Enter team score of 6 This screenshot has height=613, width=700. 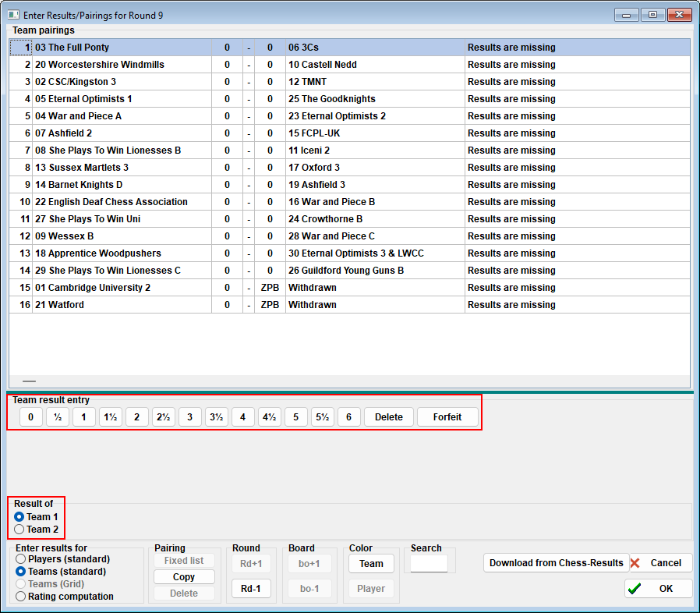[x=348, y=417]
